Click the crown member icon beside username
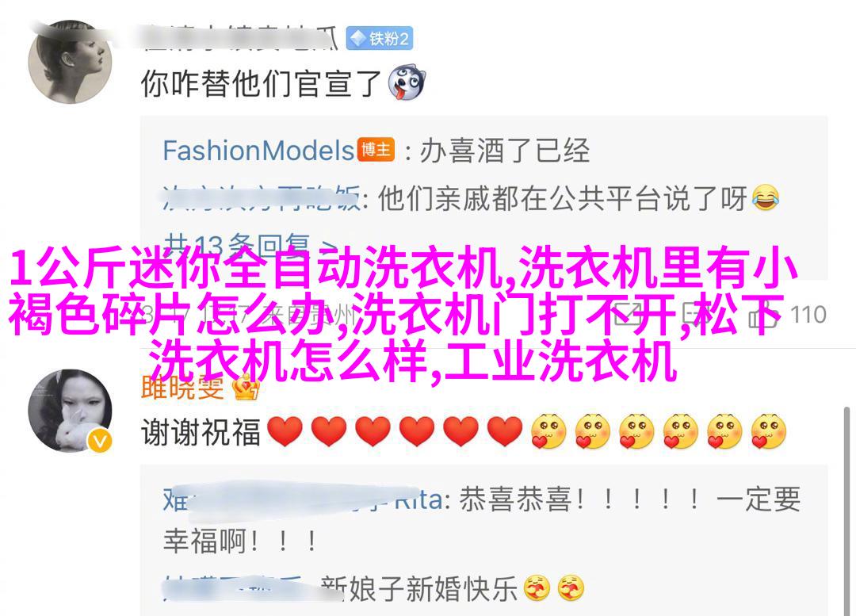This screenshot has height=616, width=856. point(246,387)
